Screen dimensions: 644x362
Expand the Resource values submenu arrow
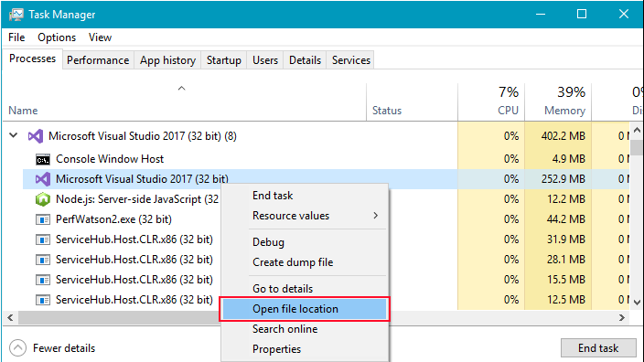click(375, 216)
